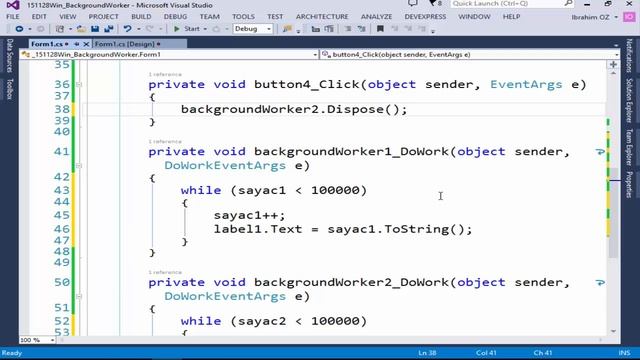Go to next bookmark icon
The height and width of the screenshot is (360, 640).
click(x=408, y=29)
